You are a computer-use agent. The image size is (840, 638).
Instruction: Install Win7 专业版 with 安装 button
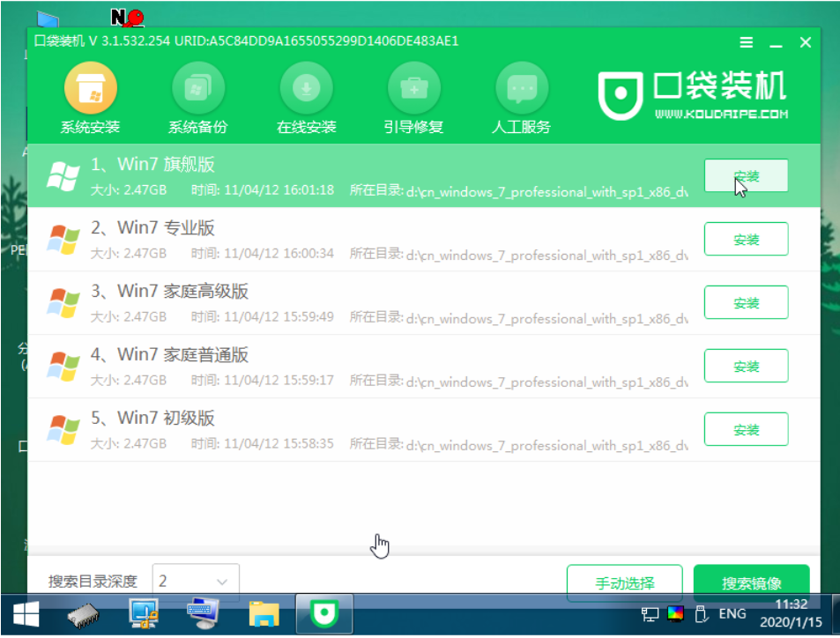746,239
